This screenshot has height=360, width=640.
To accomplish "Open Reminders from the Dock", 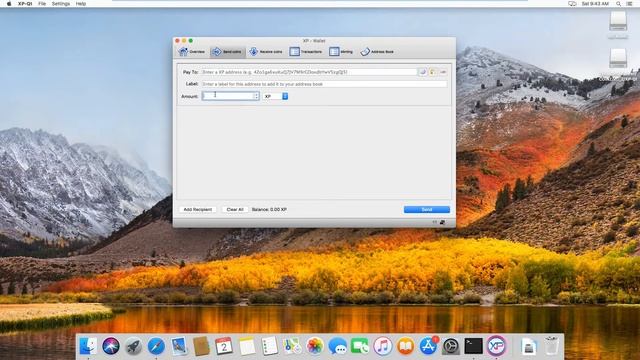I will click(x=269, y=346).
